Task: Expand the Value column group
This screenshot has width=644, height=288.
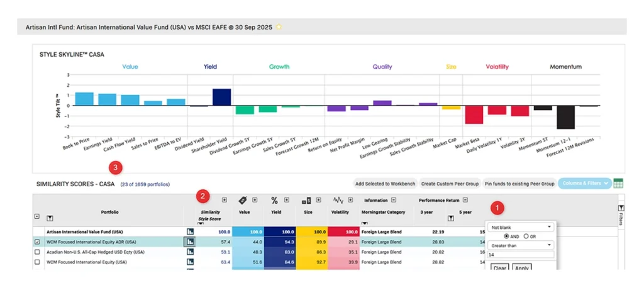Action: pyautogui.click(x=255, y=200)
